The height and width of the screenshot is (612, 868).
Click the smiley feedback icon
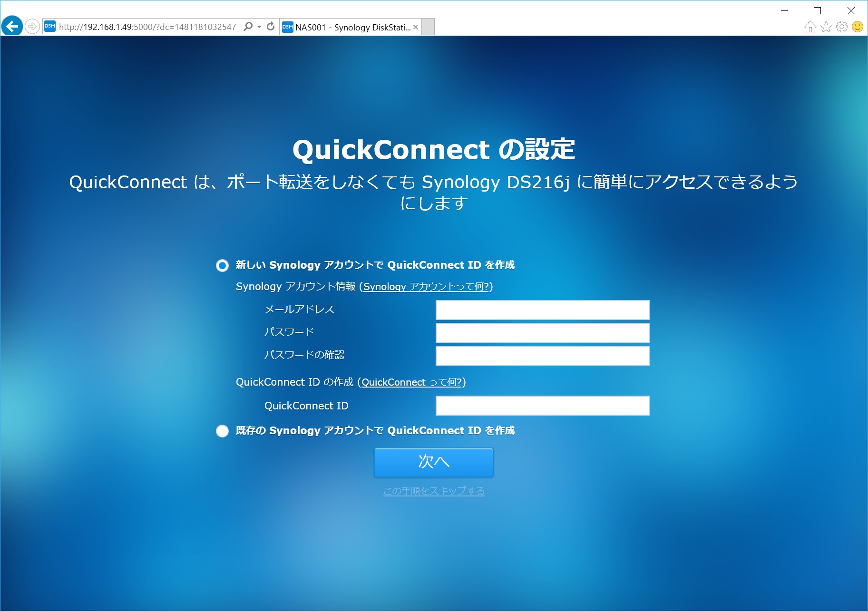click(x=857, y=27)
